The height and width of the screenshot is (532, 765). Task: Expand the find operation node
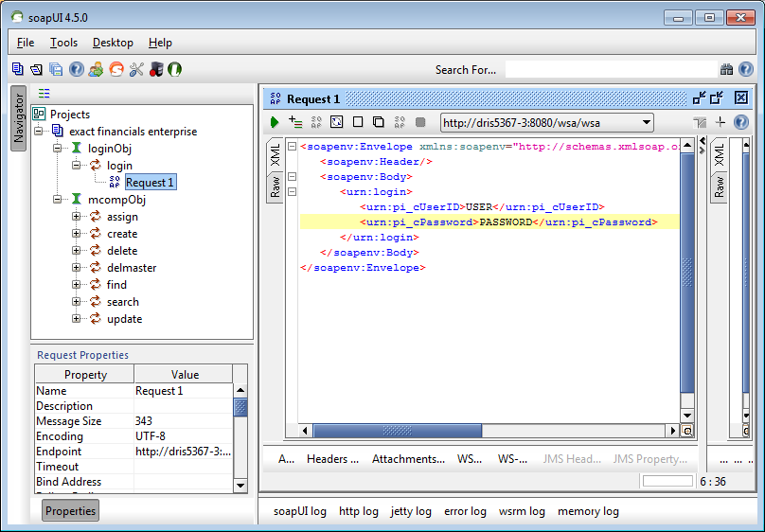point(76,284)
